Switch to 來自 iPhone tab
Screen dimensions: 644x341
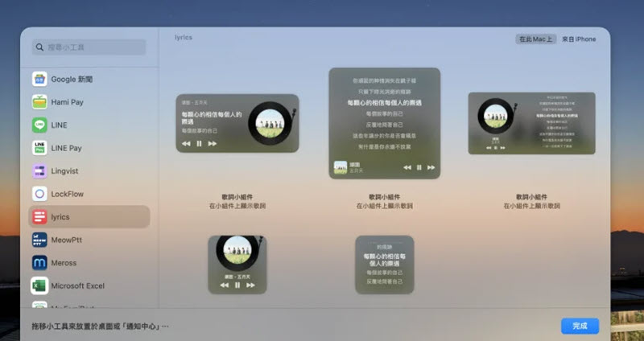[x=579, y=39]
